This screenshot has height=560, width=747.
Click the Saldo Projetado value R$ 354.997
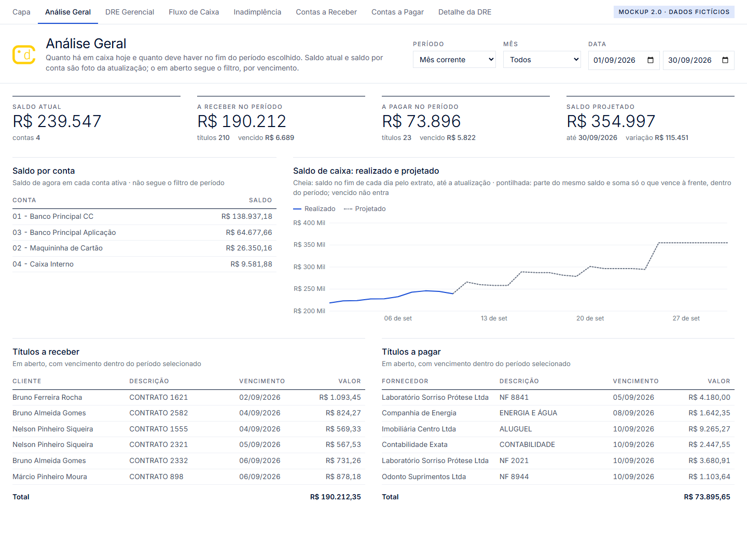pos(611,121)
